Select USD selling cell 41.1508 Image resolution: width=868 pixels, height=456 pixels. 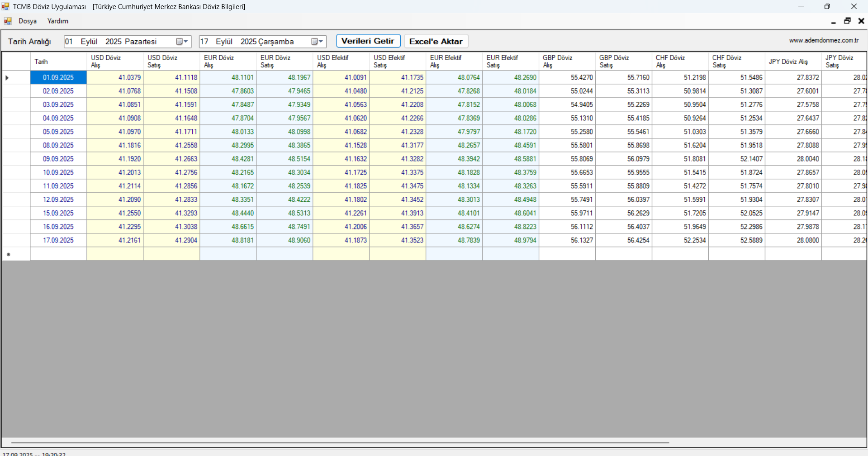(171, 91)
